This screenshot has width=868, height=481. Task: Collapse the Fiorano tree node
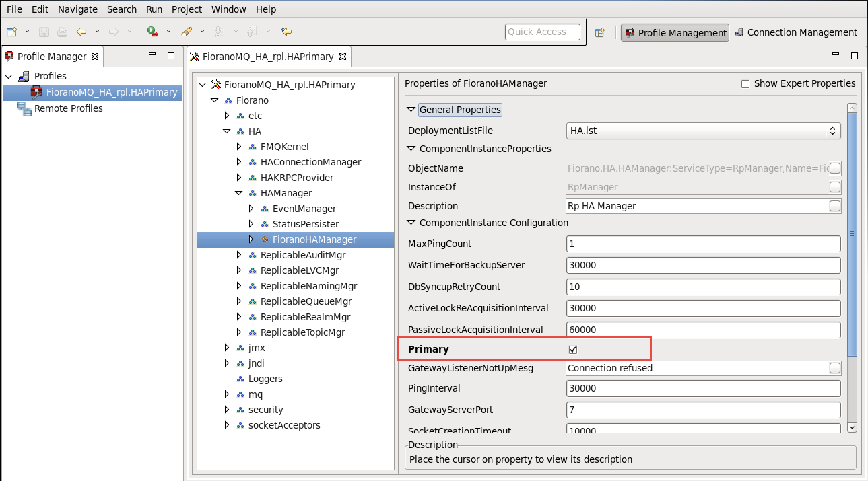pyautogui.click(x=214, y=100)
